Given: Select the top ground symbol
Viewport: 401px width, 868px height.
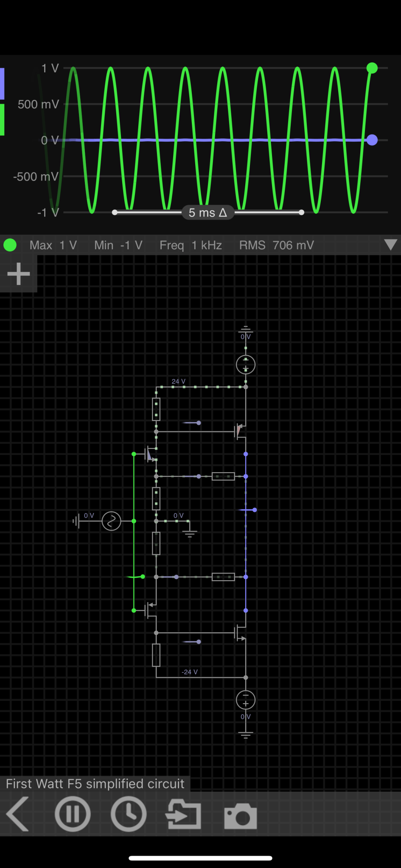Looking at the screenshot, I should tap(246, 329).
